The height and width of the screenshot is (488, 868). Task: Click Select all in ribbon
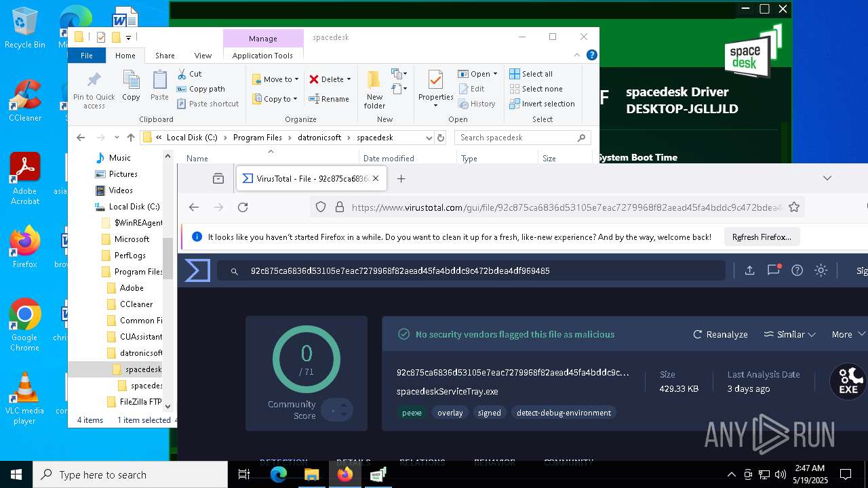click(x=530, y=74)
